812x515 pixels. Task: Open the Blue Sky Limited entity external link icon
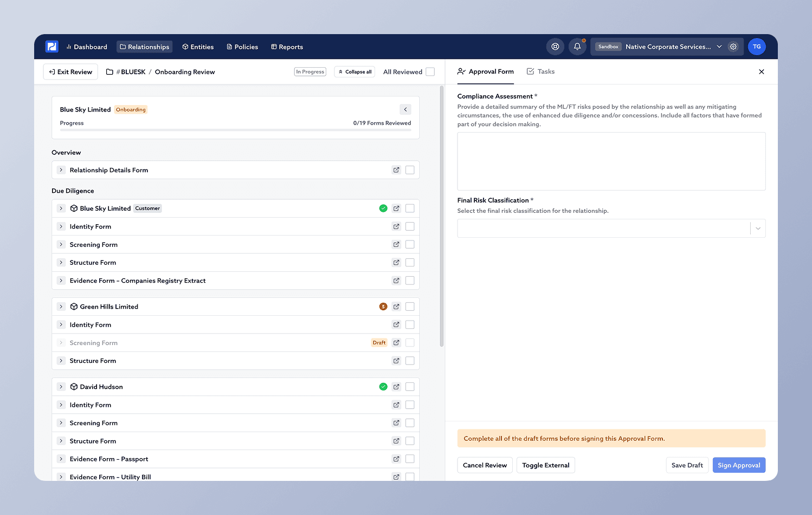coord(396,208)
